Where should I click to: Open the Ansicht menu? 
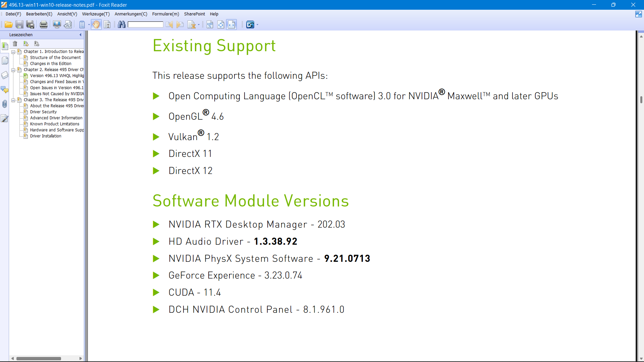click(67, 14)
